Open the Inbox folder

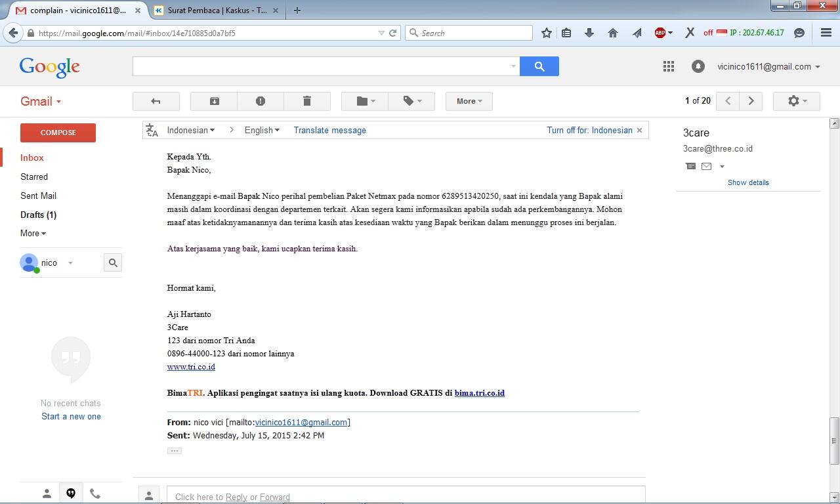coord(32,157)
